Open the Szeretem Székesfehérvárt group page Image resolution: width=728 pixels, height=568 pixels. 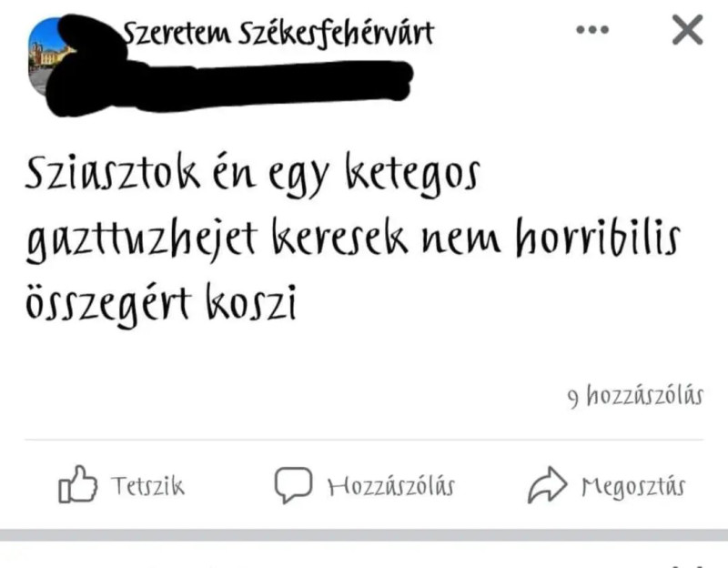[278, 34]
